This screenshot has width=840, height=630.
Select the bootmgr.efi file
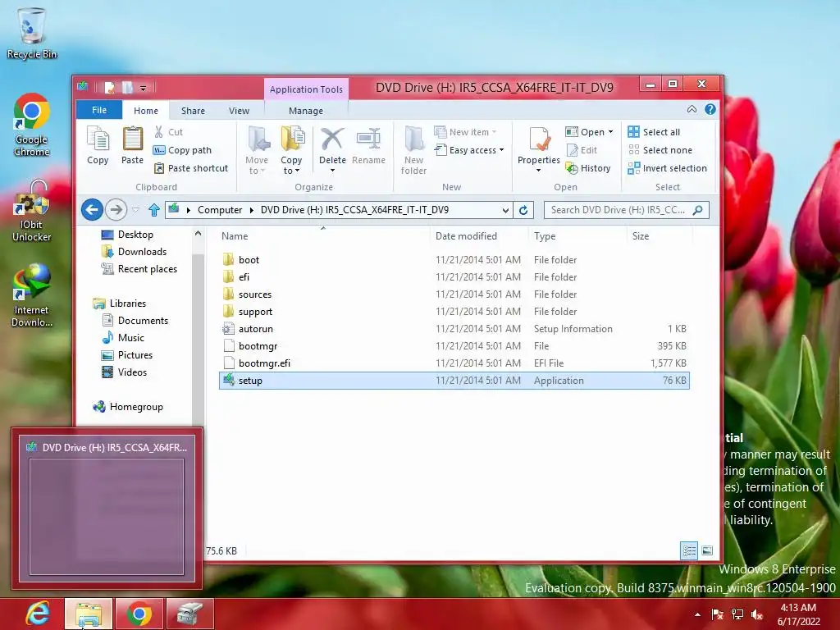coord(454,363)
